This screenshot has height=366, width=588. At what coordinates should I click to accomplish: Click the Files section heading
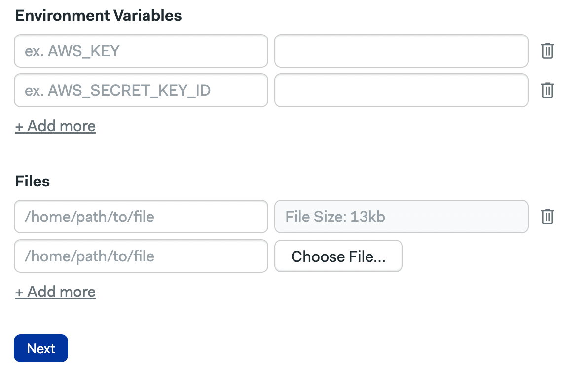(33, 182)
